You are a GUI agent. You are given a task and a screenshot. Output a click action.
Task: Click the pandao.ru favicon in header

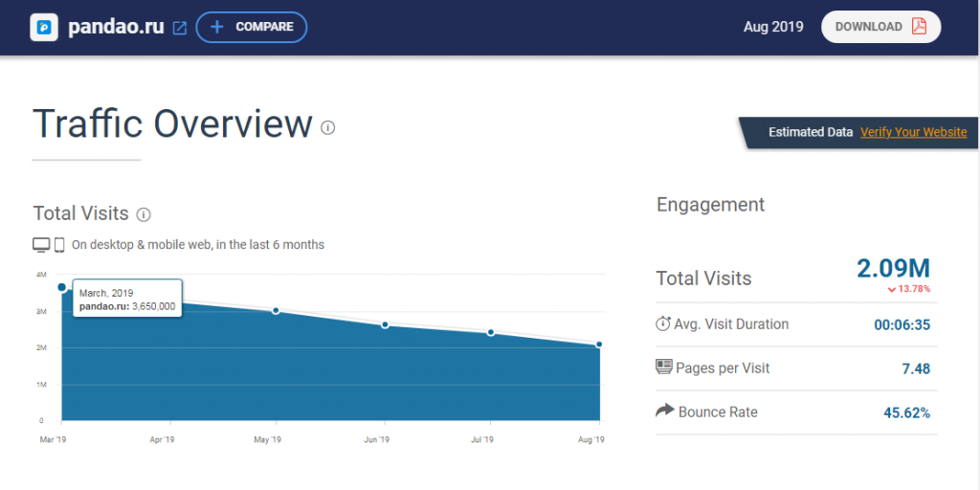(44, 27)
